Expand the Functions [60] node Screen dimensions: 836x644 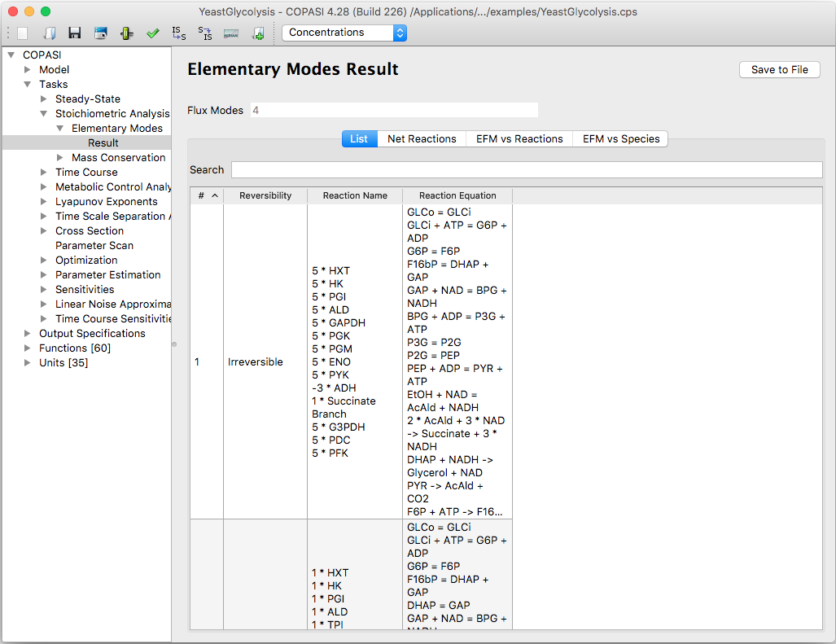[27, 348]
